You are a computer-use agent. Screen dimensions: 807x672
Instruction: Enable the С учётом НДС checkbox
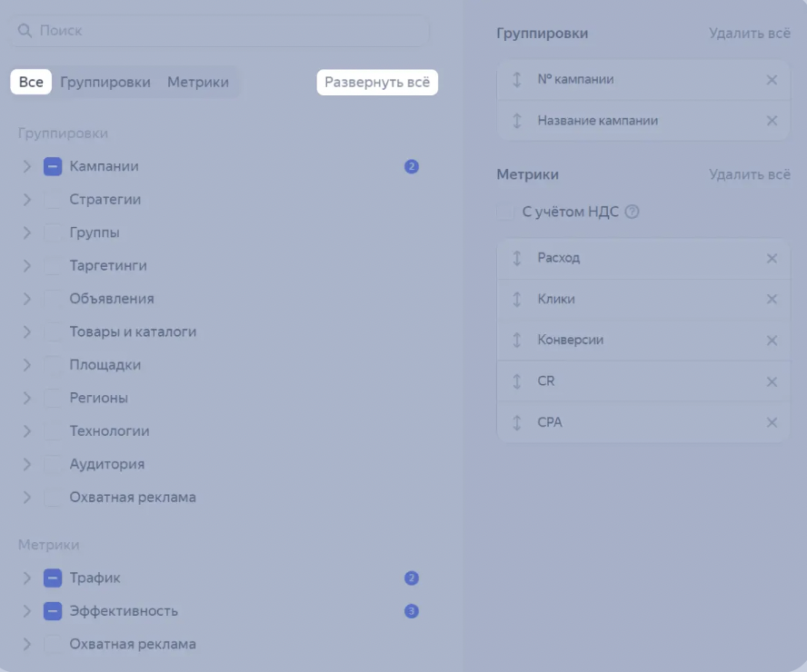pyautogui.click(x=505, y=212)
